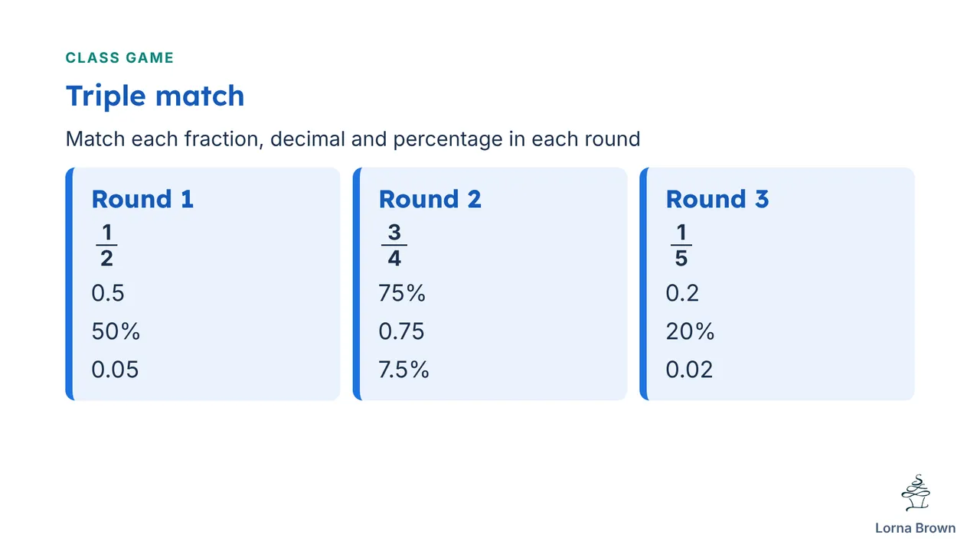Image resolution: width=980 pixels, height=551 pixels.
Task: Select 0.5 in Round 1
Action: 108,293
